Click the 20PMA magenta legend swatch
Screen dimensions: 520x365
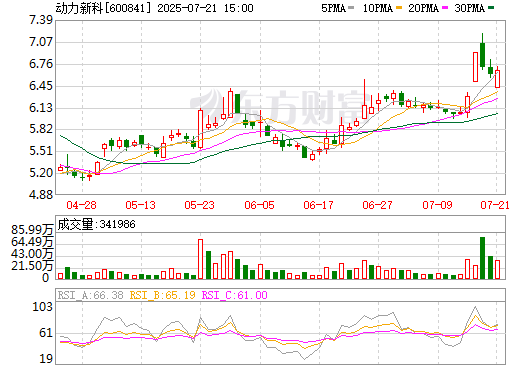445,8
